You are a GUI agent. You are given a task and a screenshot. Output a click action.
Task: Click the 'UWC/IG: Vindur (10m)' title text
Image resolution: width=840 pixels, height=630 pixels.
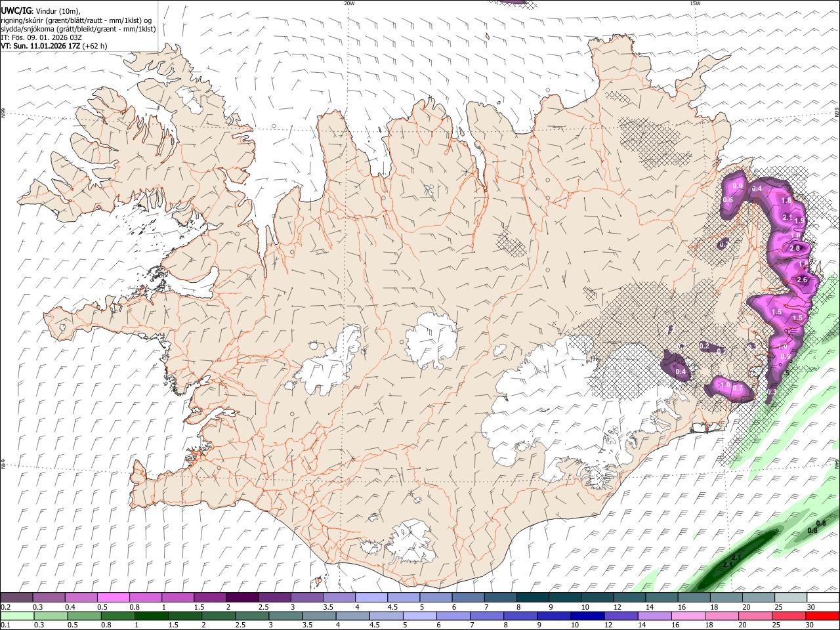(x=41, y=11)
